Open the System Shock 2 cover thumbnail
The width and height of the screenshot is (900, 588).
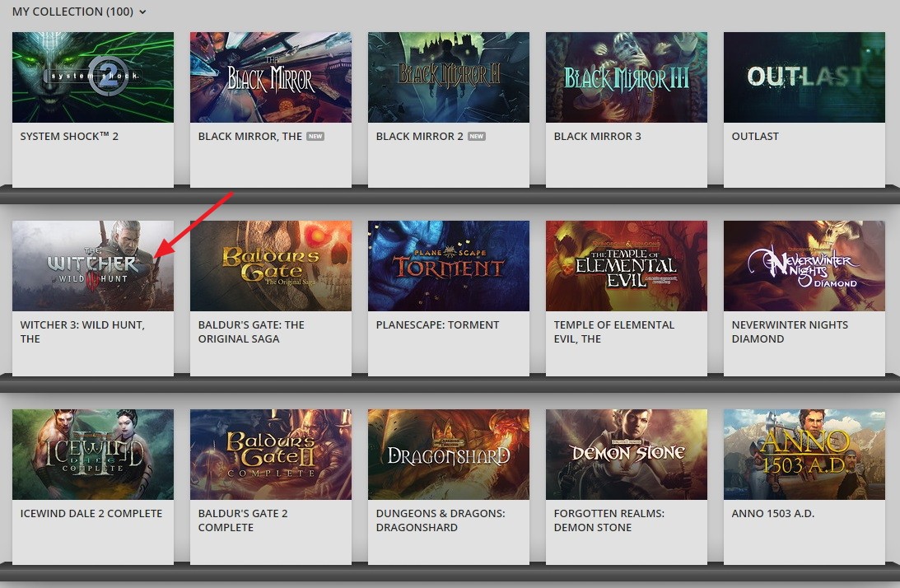tap(93, 77)
